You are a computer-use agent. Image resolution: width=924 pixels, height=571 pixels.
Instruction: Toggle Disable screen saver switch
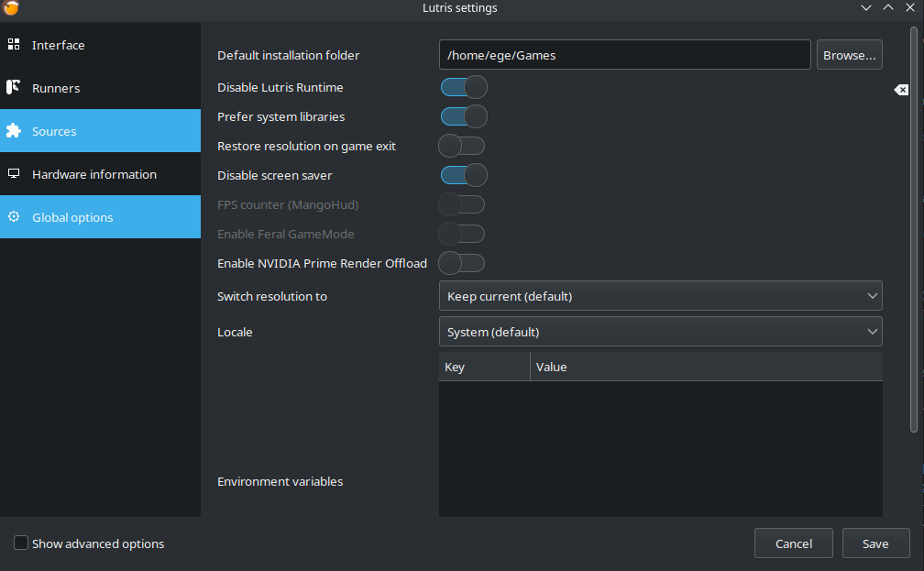pos(464,175)
